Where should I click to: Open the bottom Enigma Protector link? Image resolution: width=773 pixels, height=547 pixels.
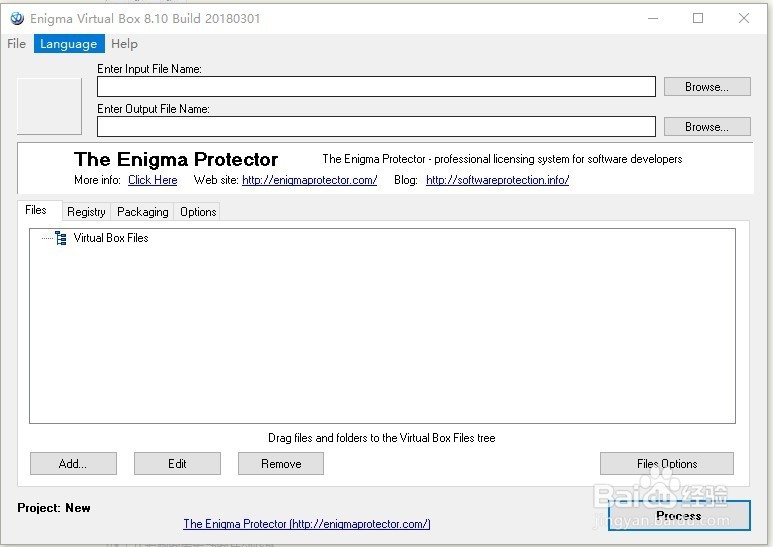coord(307,524)
